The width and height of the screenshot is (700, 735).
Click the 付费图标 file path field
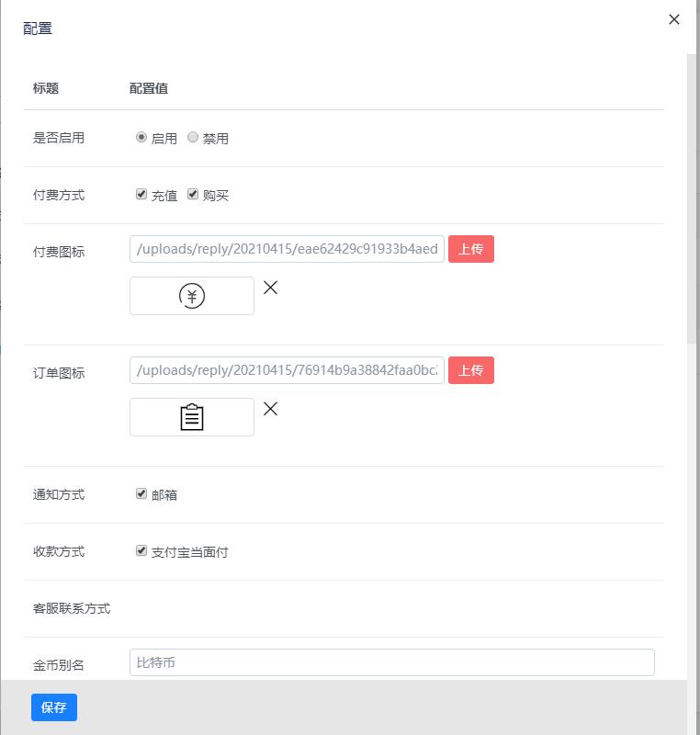287,249
